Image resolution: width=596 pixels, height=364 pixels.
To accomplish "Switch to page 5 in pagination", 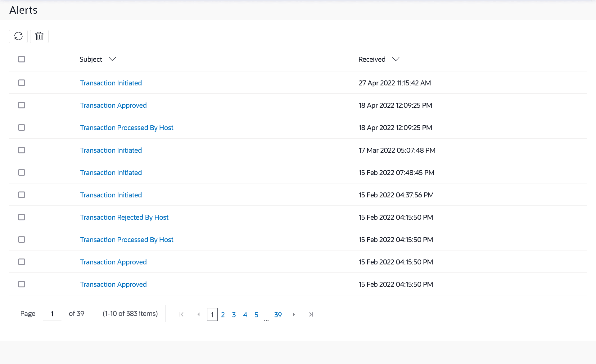I will (x=256, y=315).
